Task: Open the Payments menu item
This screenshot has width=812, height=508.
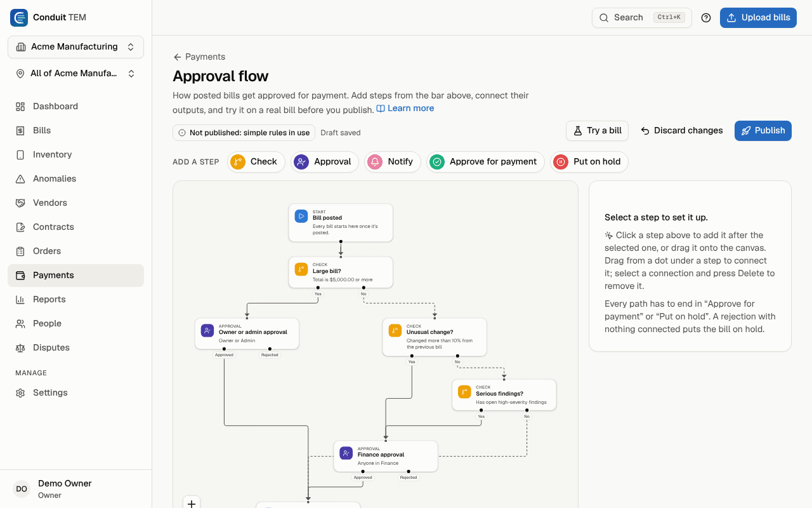Action: (x=75, y=276)
